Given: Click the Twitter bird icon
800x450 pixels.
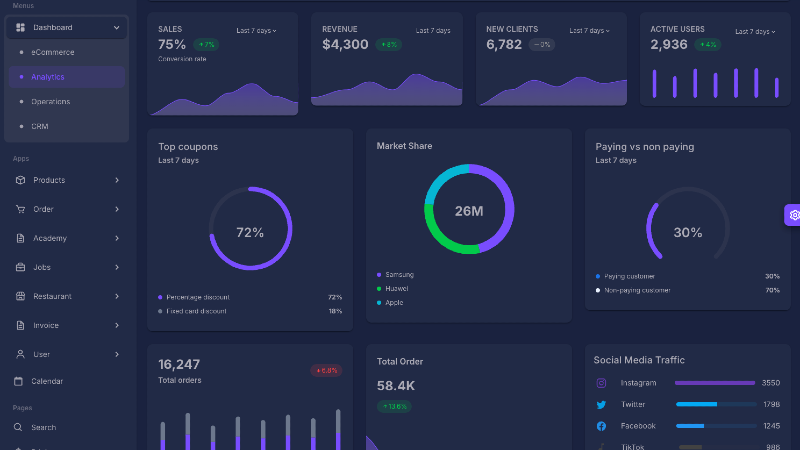Looking at the screenshot, I should 601,404.
